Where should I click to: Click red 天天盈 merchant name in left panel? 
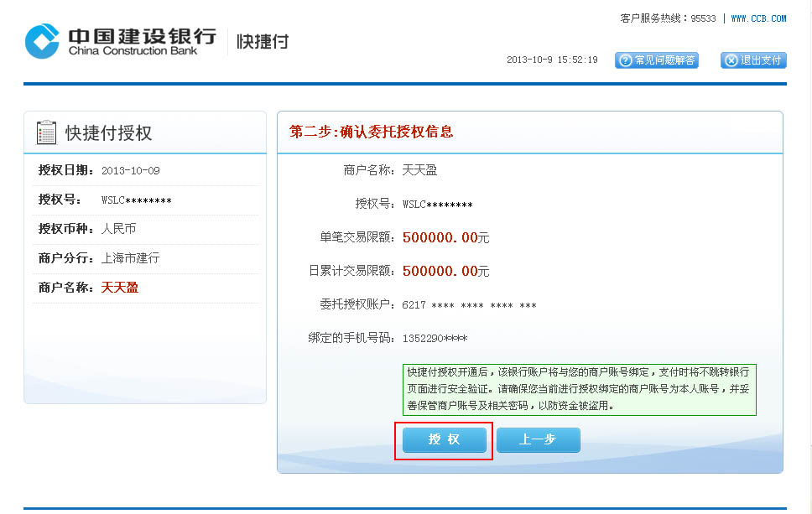click(x=120, y=288)
